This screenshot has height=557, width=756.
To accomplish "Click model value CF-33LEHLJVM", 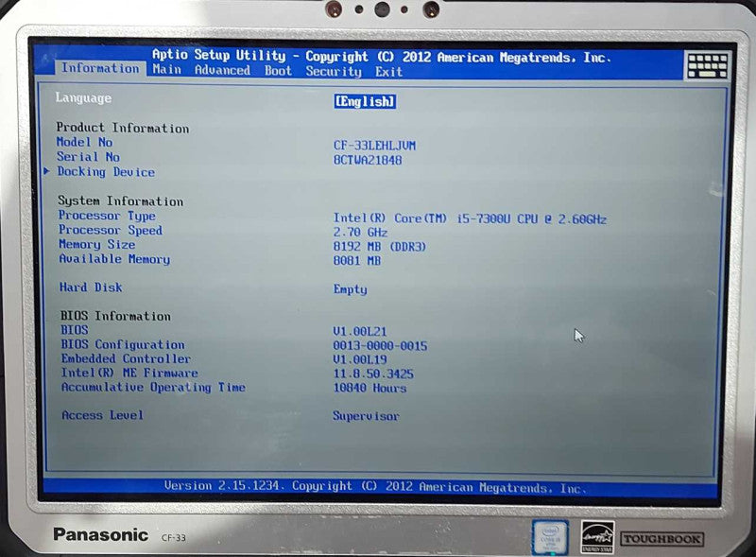I will pyautogui.click(x=374, y=146).
